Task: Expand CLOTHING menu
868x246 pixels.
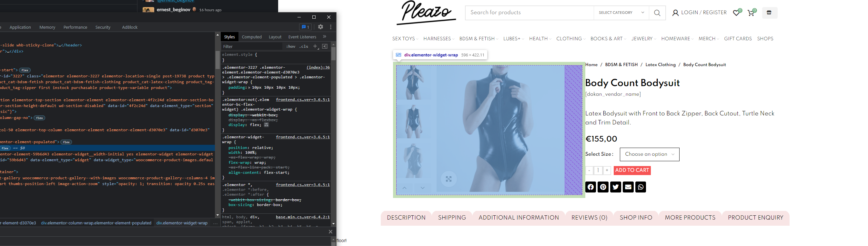Action: (571, 39)
